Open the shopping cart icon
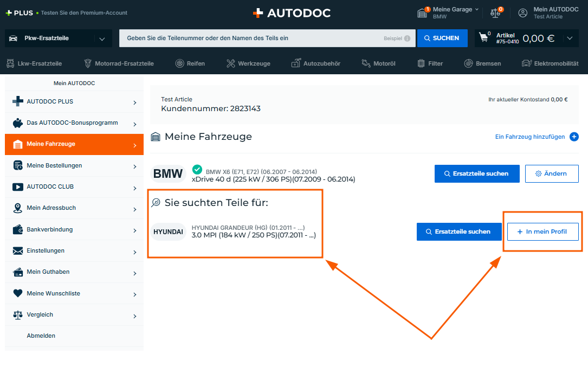588x367 pixels. click(x=484, y=38)
